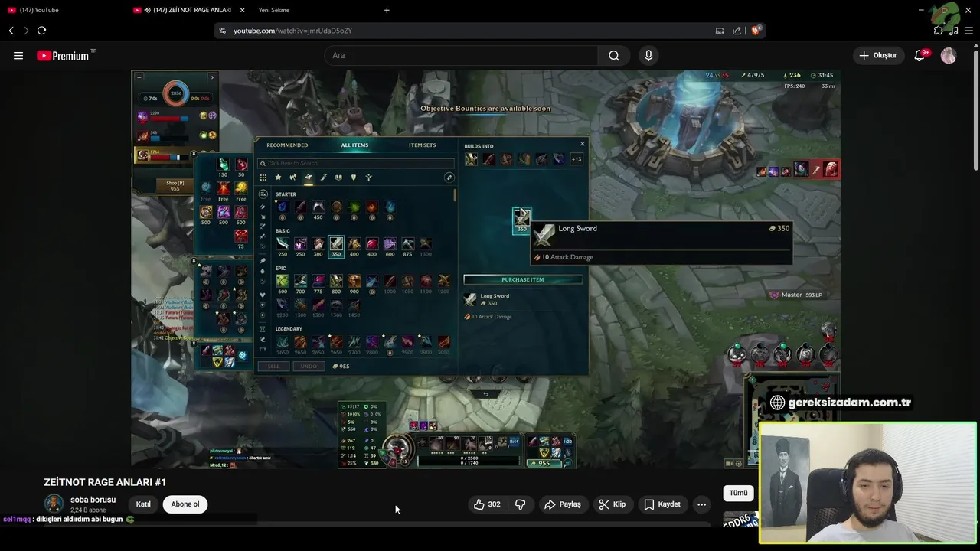Open the browser main menu icon

[x=969, y=31]
